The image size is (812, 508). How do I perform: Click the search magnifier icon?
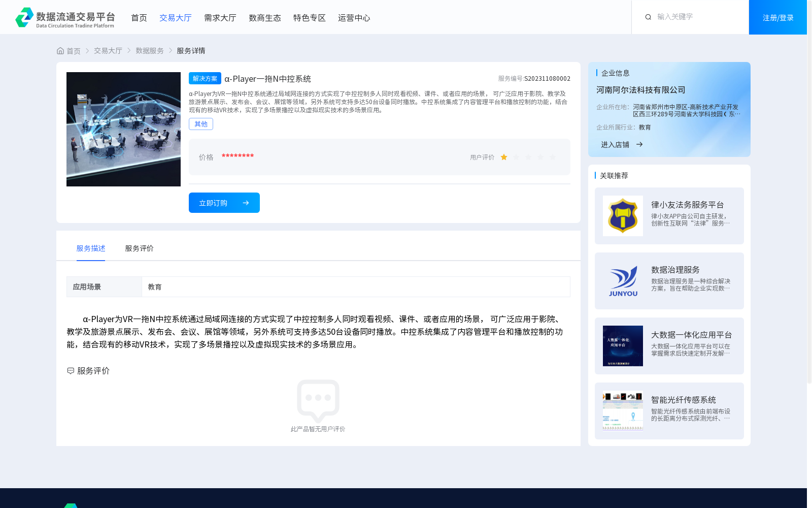(x=648, y=17)
